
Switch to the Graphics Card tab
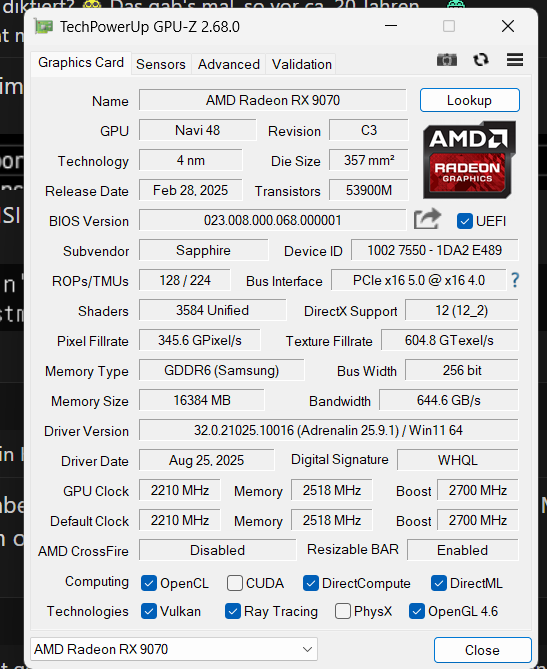click(x=81, y=63)
